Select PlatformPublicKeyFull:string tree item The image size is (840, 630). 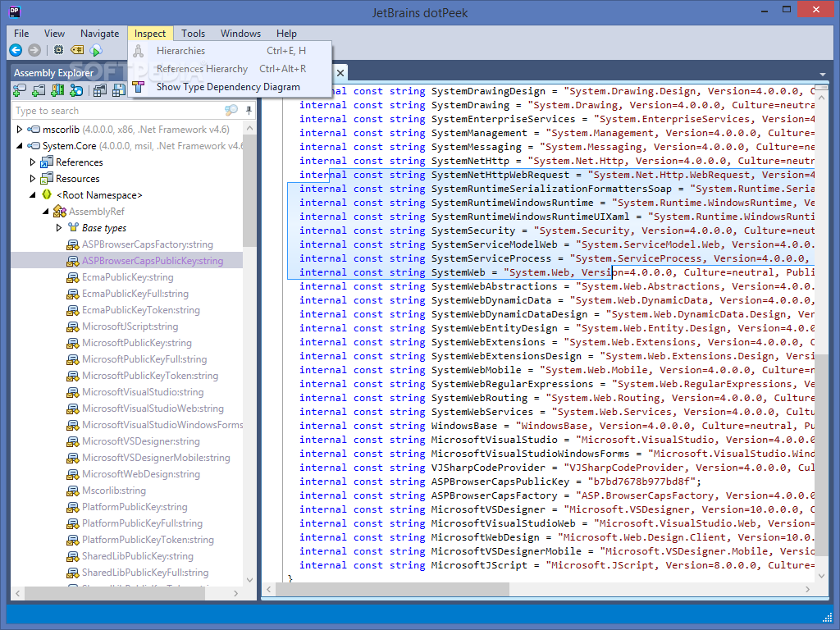(142, 523)
